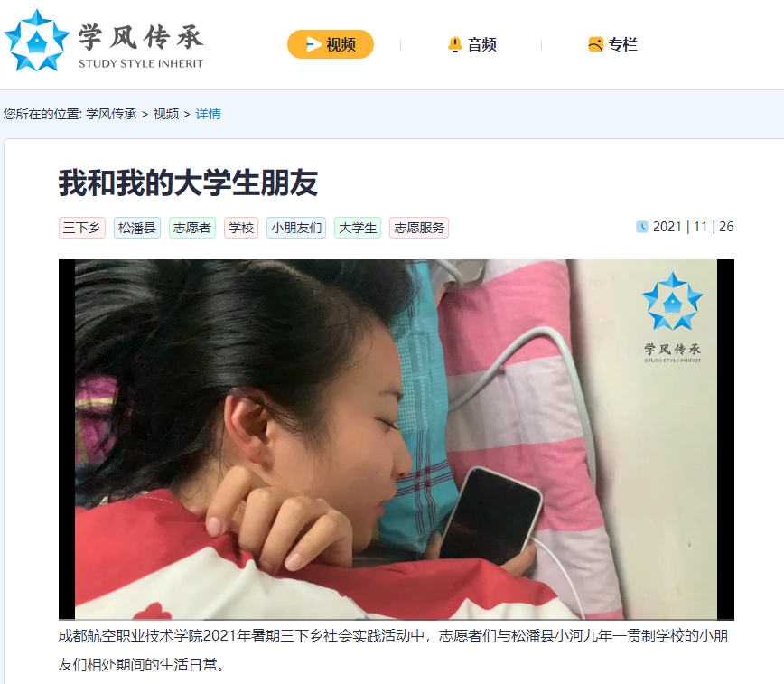784x684 pixels.
Task: Choose the 大学生 tag
Action: (x=358, y=228)
